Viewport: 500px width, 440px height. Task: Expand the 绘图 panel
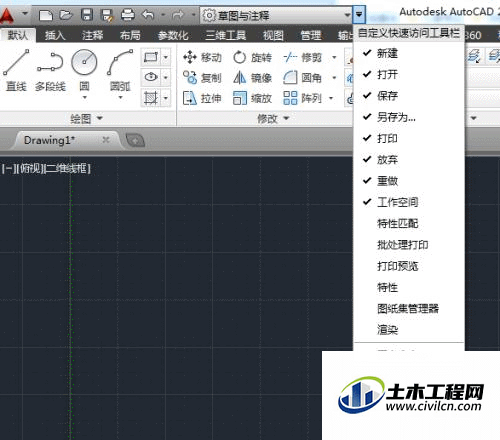point(86,118)
